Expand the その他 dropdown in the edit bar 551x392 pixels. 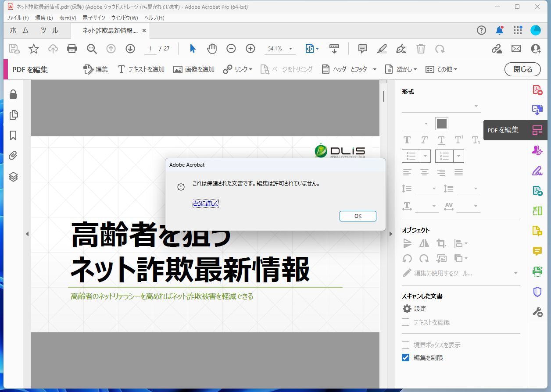(x=446, y=69)
